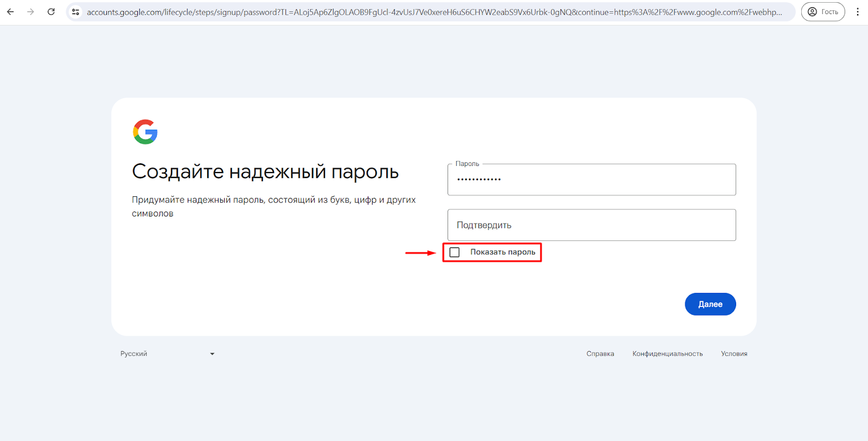Image resolution: width=868 pixels, height=441 pixels.
Task: Click the address bar URL
Action: (434, 12)
